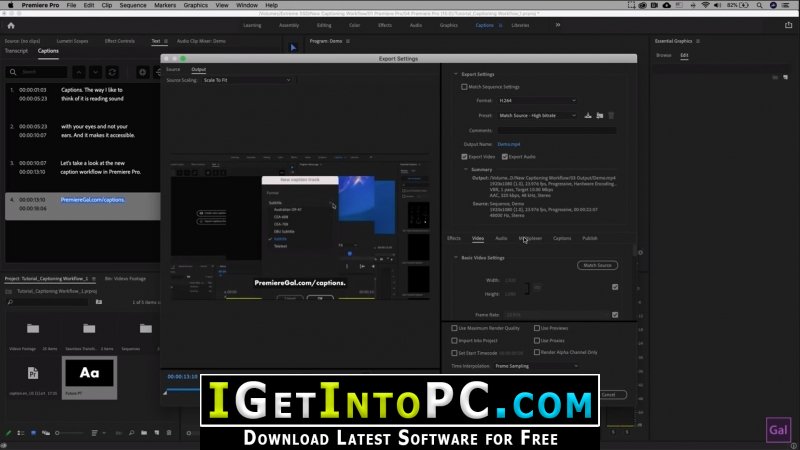Click the Save Preset icon
Screen dimensions: 800x450
point(588,115)
